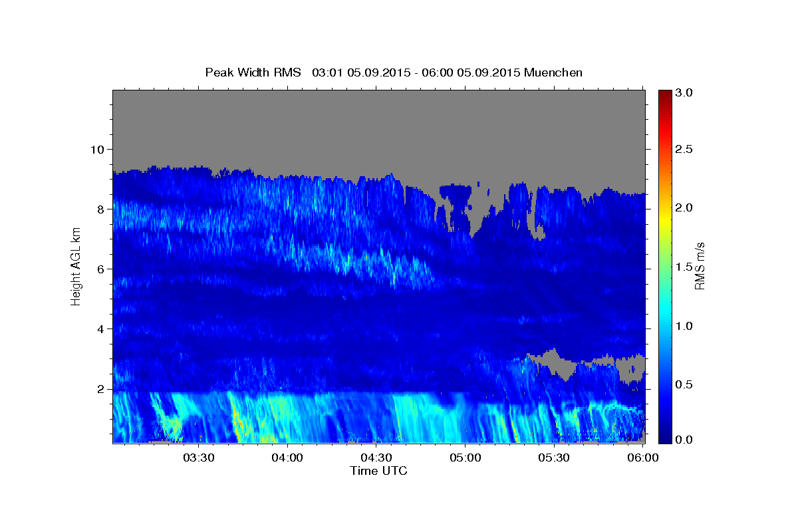798x532 pixels.
Task: Click the colorbar value 2.5
Action: pyautogui.click(x=686, y=149)
